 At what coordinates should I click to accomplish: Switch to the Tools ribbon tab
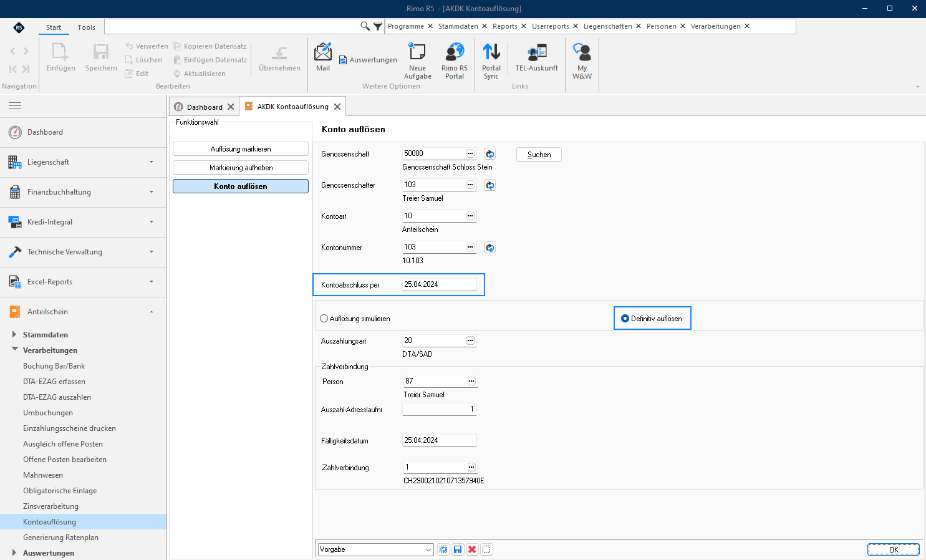point(87,27)
